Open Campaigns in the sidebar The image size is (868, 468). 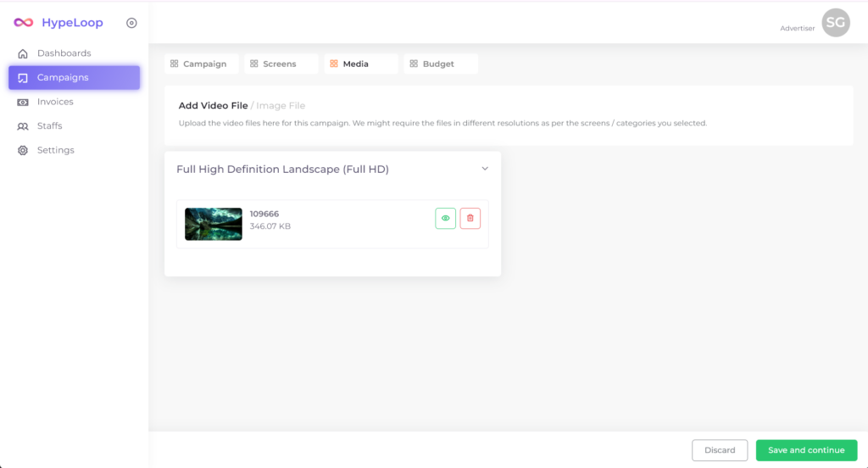tap(74, 78)
